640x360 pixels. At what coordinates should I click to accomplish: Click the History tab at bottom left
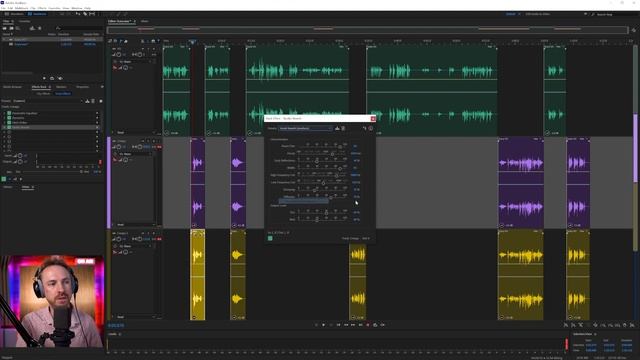[8, 187]
